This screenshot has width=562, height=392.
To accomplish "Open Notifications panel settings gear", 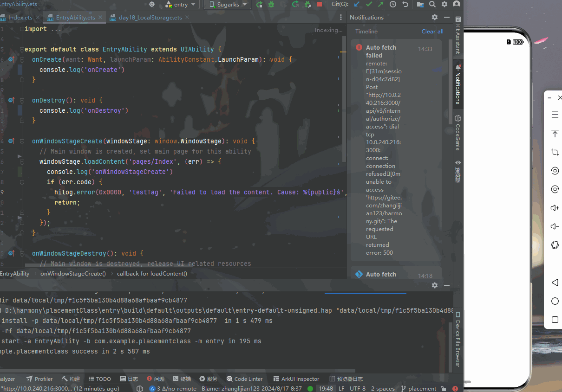I will [435, 17].
